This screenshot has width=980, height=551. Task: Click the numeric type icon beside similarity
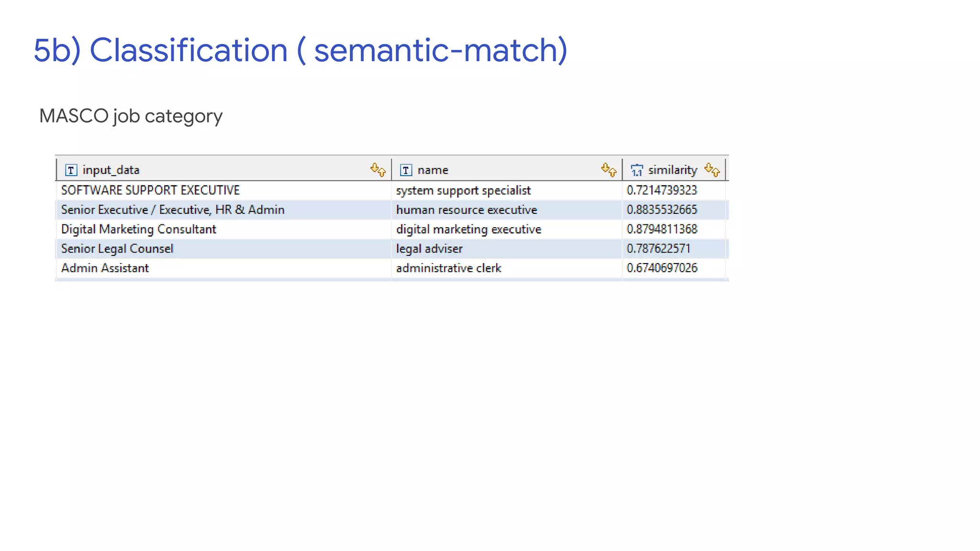(637, 170)
